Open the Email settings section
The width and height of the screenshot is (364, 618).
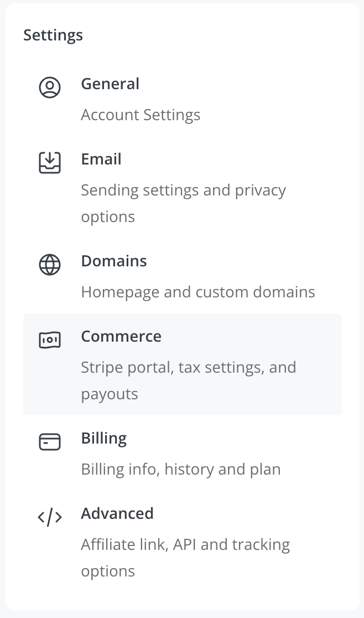pyautogui.click(x=101, y=159)
